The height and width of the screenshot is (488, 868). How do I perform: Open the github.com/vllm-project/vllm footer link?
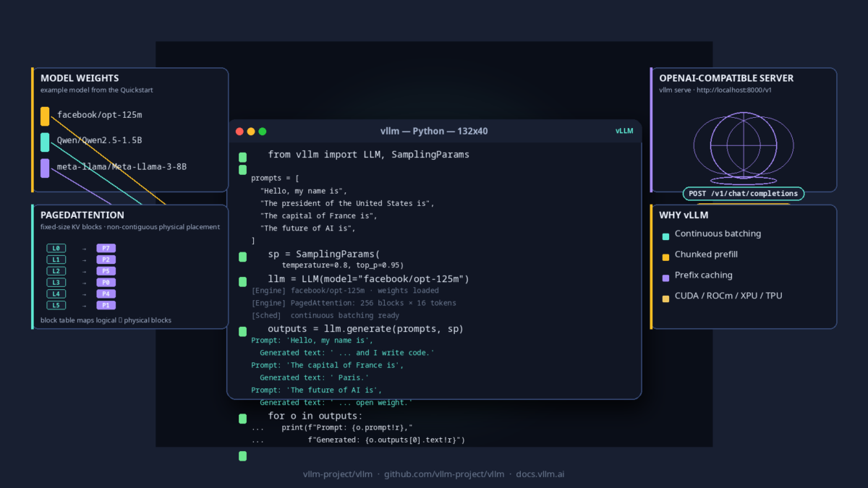click(x=444, y=474)
